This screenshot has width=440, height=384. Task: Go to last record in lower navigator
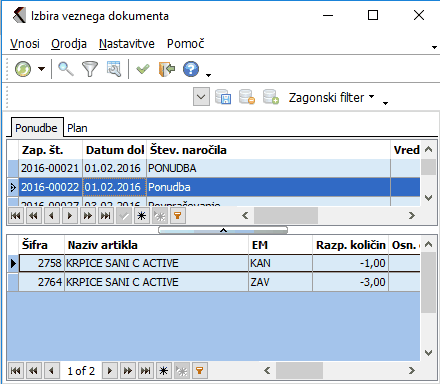(x=146, y=371)
